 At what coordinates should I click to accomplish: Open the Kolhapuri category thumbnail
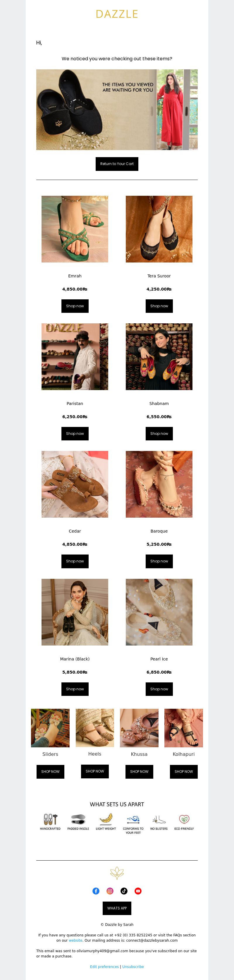(184, 728)
